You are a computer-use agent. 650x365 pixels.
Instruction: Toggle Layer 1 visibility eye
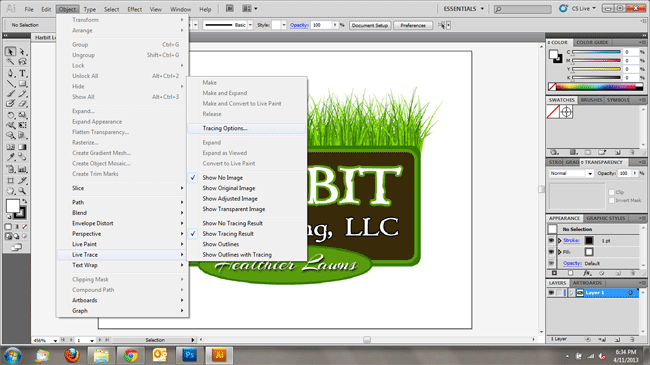pyautogui.click(x=551, y=293)
